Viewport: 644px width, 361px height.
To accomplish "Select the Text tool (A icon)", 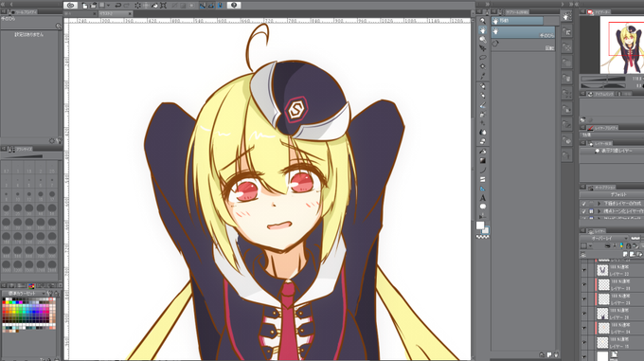I will [x=483, y=198].
